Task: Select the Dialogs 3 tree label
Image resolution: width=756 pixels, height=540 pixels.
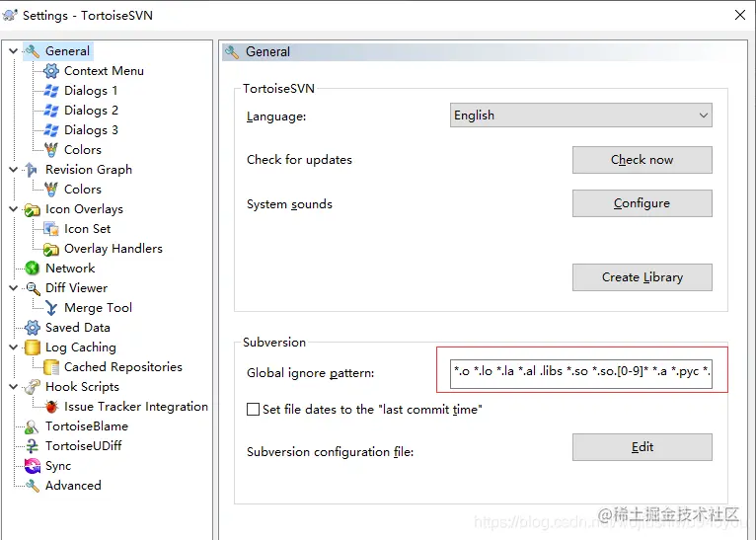Action: pos(91,130)
